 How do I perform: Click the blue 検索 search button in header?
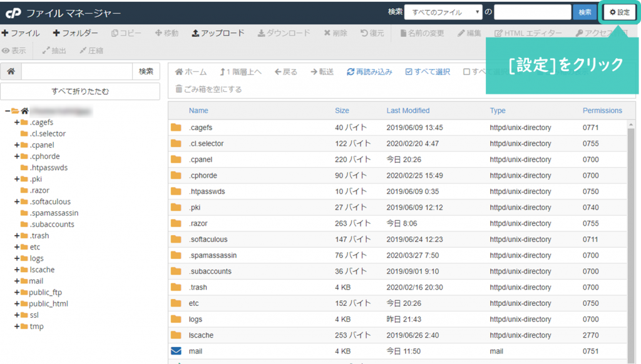(x=585, y=13)
